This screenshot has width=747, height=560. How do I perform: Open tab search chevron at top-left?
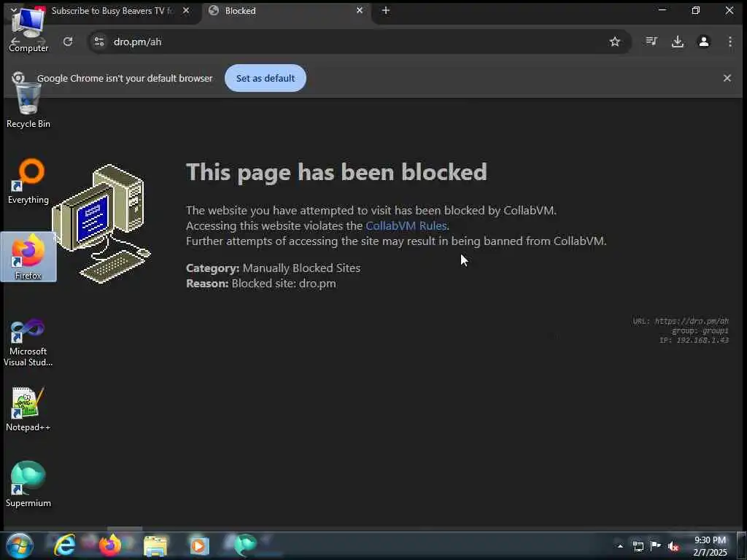(x=14, y=10)
